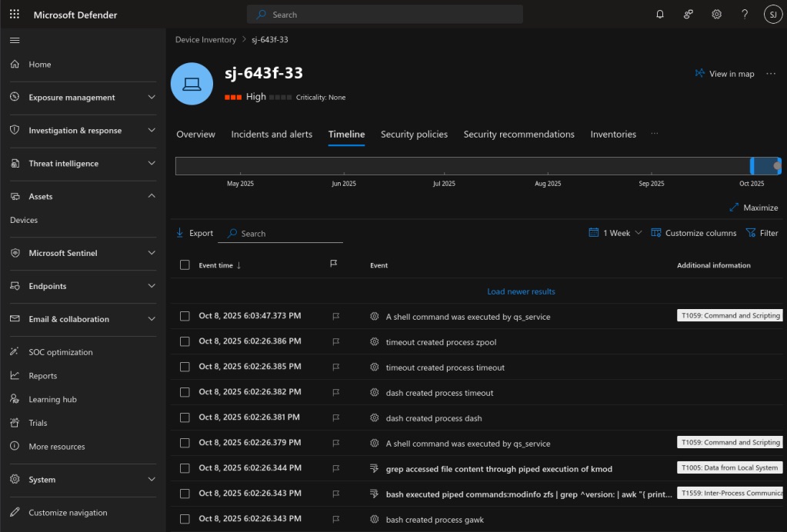Check the checkbox for the zpool event
787x532 pixels.
point(185,341)
